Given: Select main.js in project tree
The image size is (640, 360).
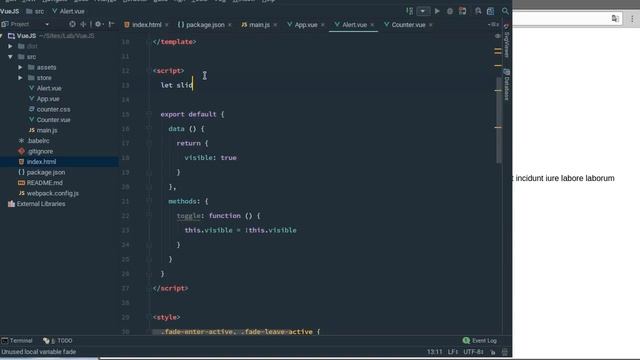Looking at the screenshot, I should [47, 131].
